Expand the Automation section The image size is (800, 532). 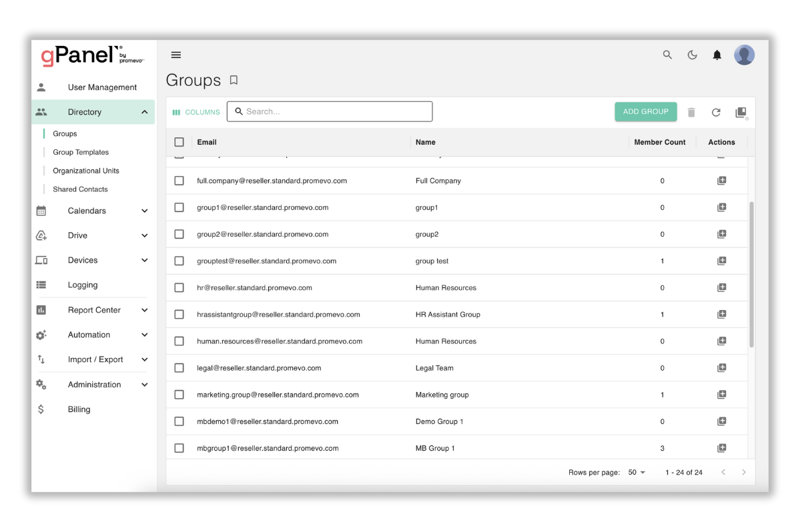pyautogui.click(x=144, y=335)
